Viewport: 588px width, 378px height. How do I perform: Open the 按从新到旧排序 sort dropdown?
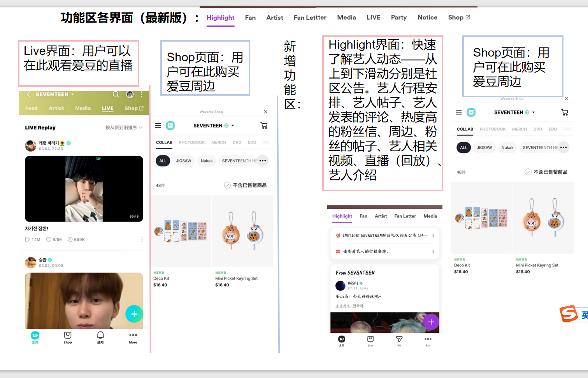click(124, 128)
